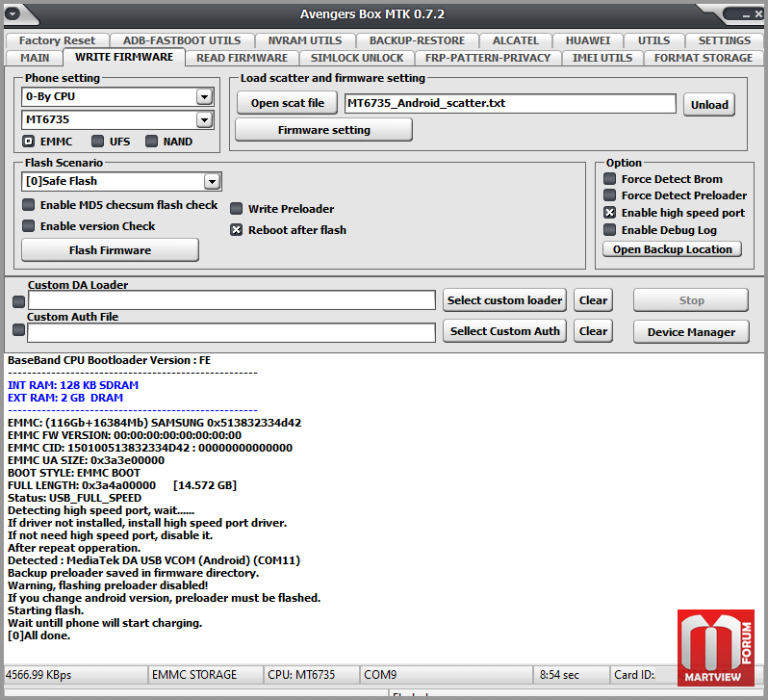This screenshot has width=768, height=700.
Task: Click 'Card ID:' status bar entry
Action: (x=635, y=675)
